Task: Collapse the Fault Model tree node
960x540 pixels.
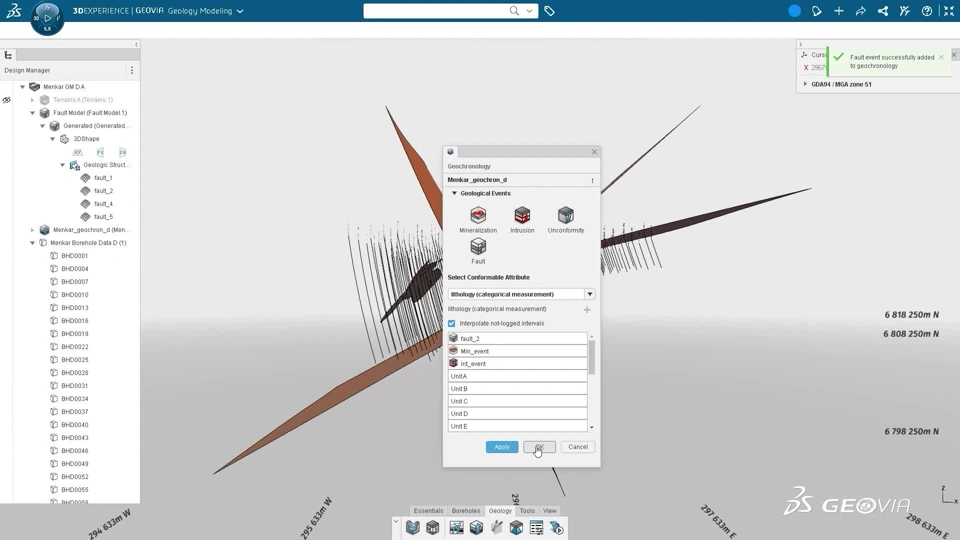Action: click(x=32, y=113)
